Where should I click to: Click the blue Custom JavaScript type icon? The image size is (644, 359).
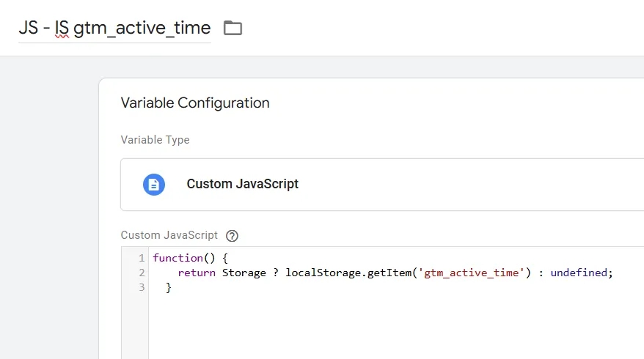(x=154, y=185)
